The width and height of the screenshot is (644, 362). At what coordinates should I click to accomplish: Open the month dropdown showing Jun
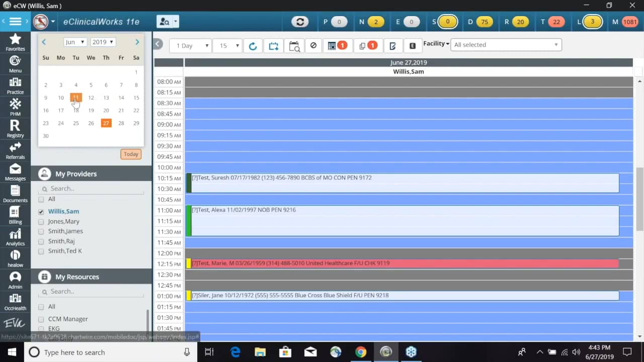coord(75,42)
